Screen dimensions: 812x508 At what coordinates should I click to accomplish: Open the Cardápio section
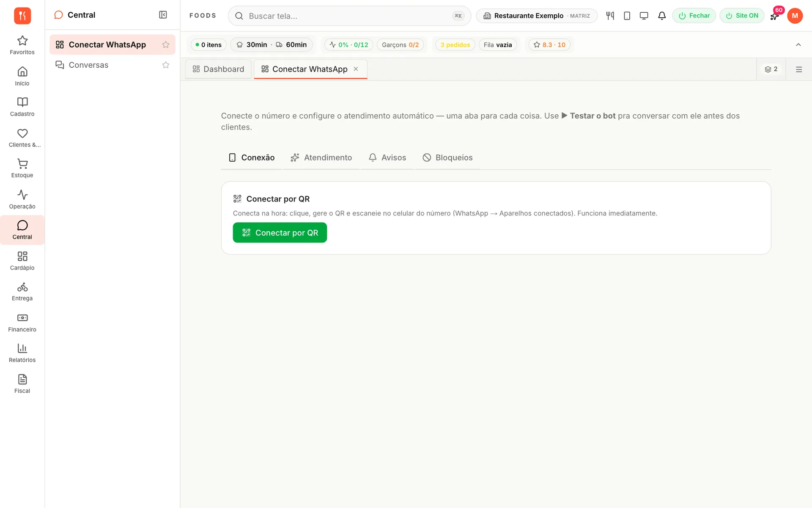click(x=22, y=261)
